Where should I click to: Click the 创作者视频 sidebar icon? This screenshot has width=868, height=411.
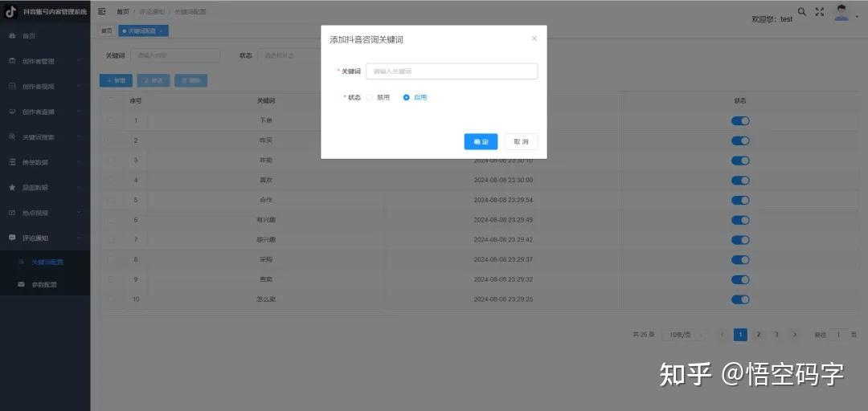click(x=12, y=86)
